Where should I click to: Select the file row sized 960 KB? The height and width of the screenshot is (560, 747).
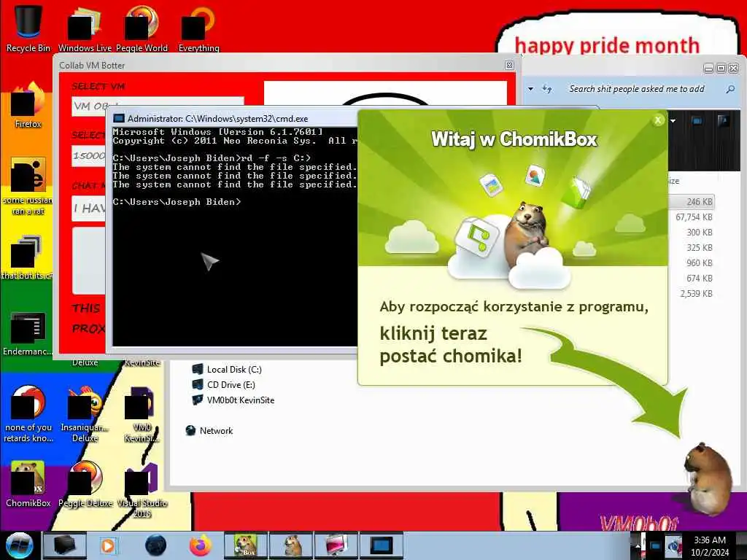point(692,262)
